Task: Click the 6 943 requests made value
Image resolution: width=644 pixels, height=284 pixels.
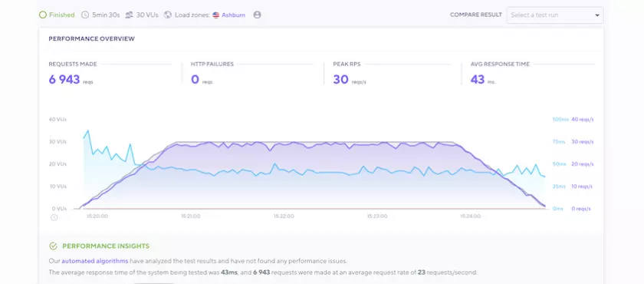Action: pyautogui.click(x=64, y=79)
